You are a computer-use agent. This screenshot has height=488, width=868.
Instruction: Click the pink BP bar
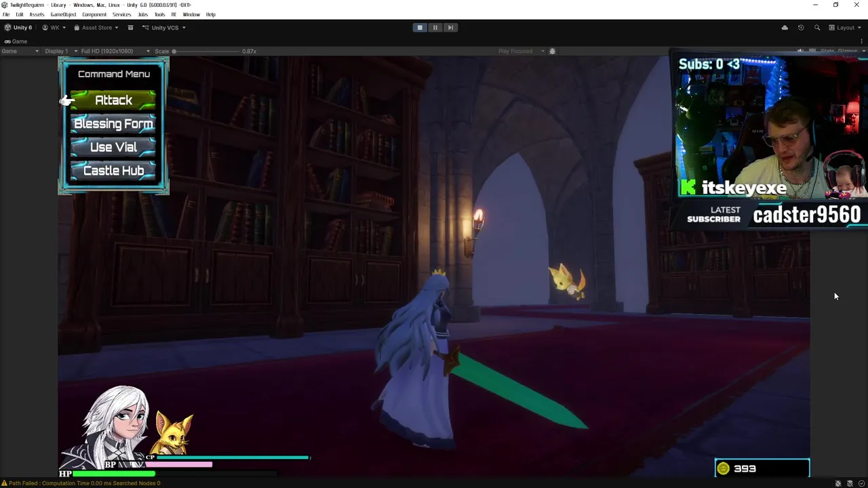click(x=178, y=465)
